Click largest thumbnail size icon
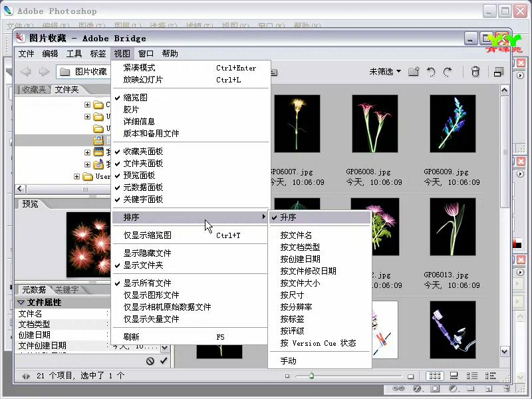Viewport: 532px width, 399px height. point(410,376)
